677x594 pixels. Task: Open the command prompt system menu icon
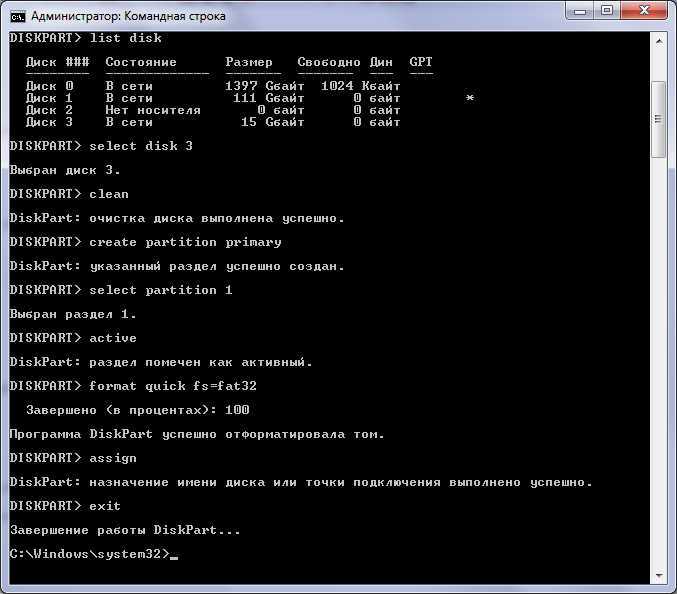tap(18, 17)
